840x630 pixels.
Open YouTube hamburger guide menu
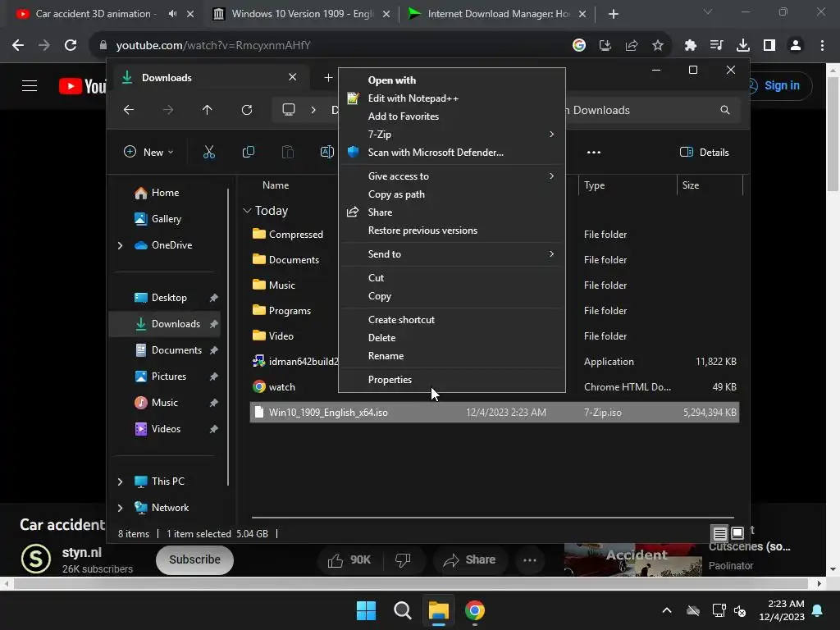[30, 85]
